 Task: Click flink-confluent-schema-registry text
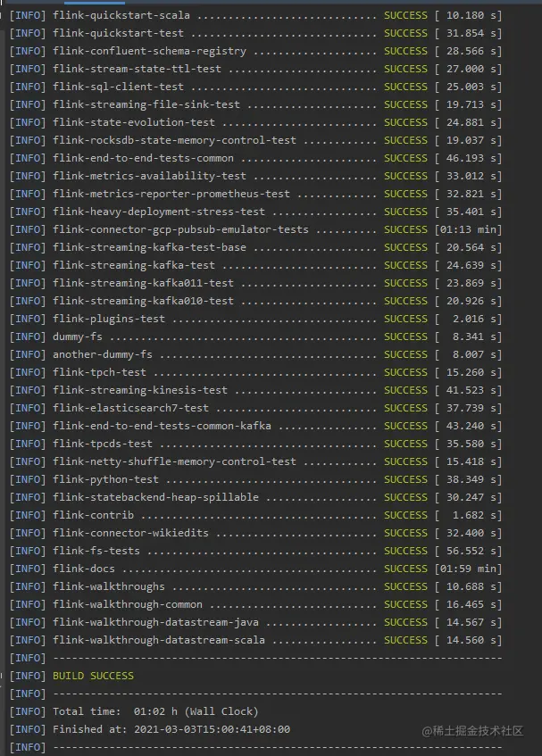tap(149, 51)
